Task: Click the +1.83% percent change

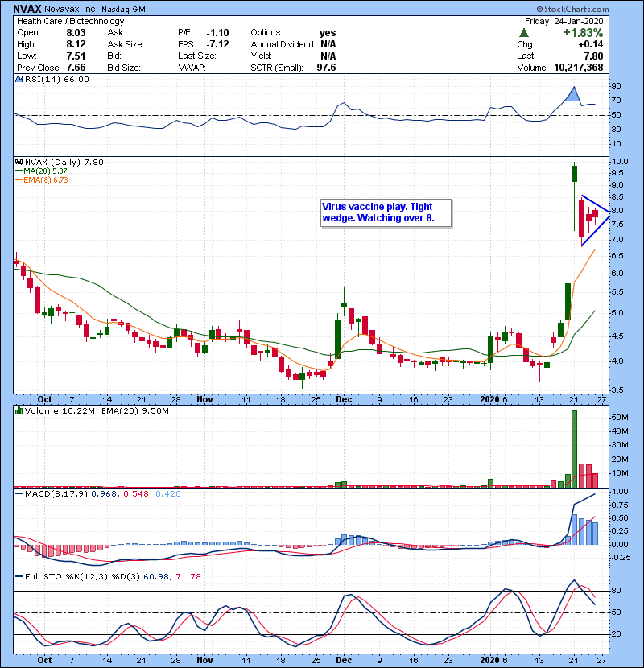Action: click(583, 33)
